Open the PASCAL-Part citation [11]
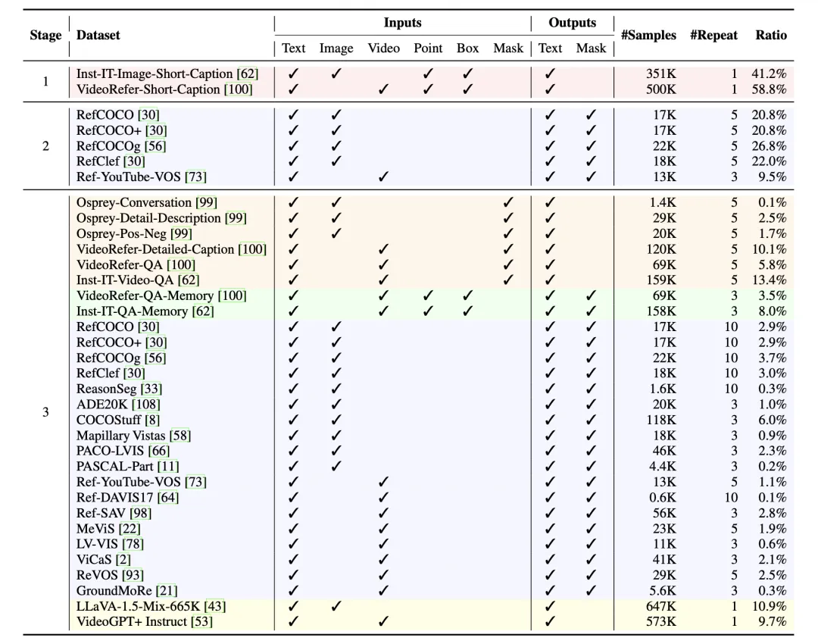 coord(168,467)
